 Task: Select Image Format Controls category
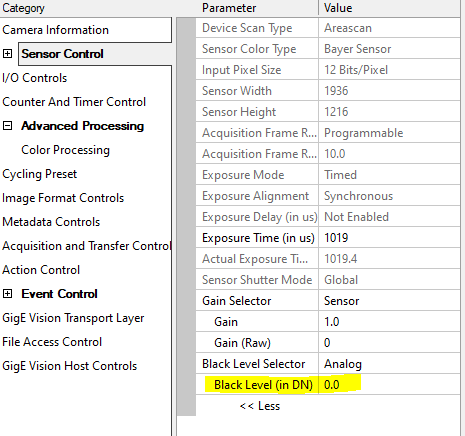(63, 198)
